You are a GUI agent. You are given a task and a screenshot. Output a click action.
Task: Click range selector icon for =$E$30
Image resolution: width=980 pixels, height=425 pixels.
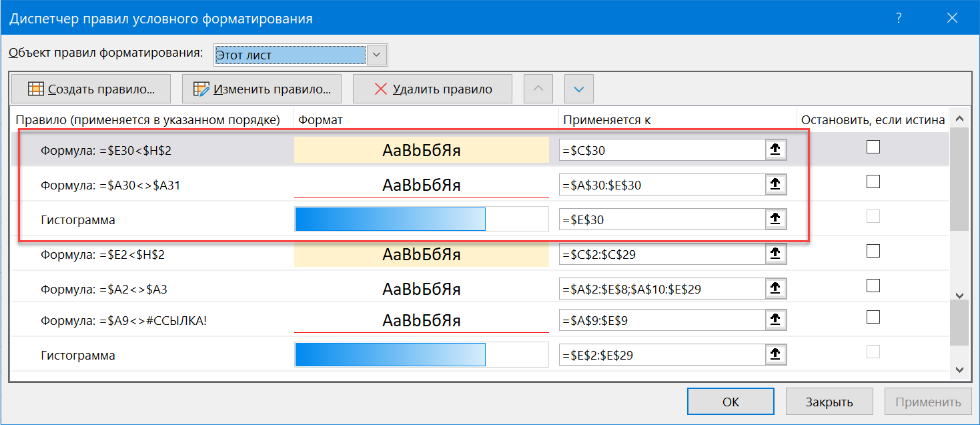point(775,220)
